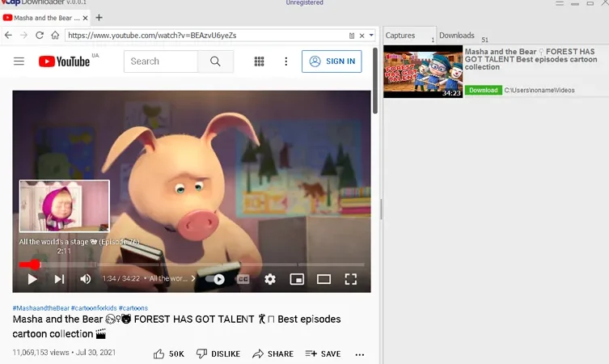
Task: Open video player settings gear
Action: (x=270, y=279)
